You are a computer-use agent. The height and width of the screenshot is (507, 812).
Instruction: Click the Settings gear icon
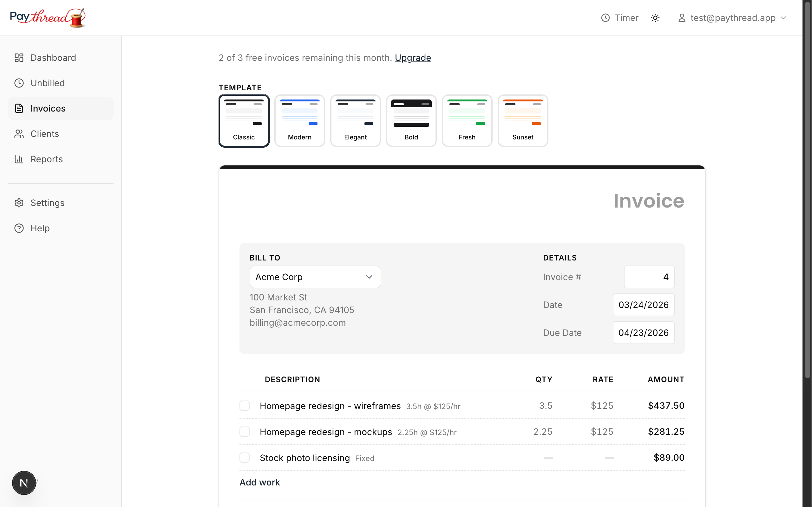click(x=19, y=202)
